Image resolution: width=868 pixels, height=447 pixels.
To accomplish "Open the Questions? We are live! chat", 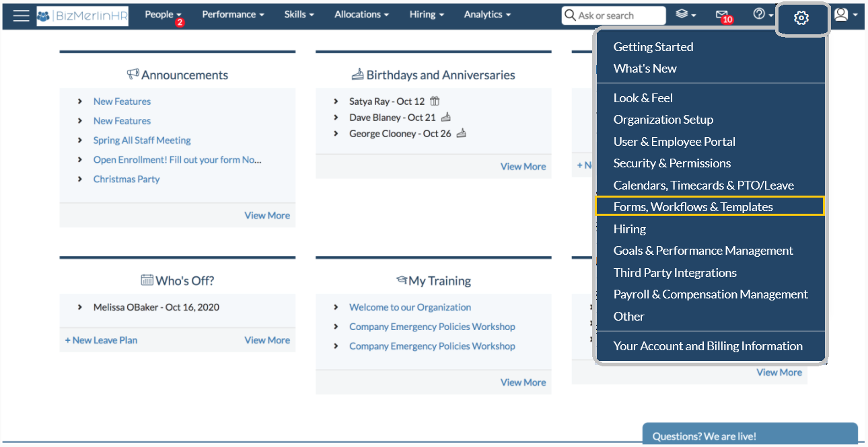I will tap(750, 434).
